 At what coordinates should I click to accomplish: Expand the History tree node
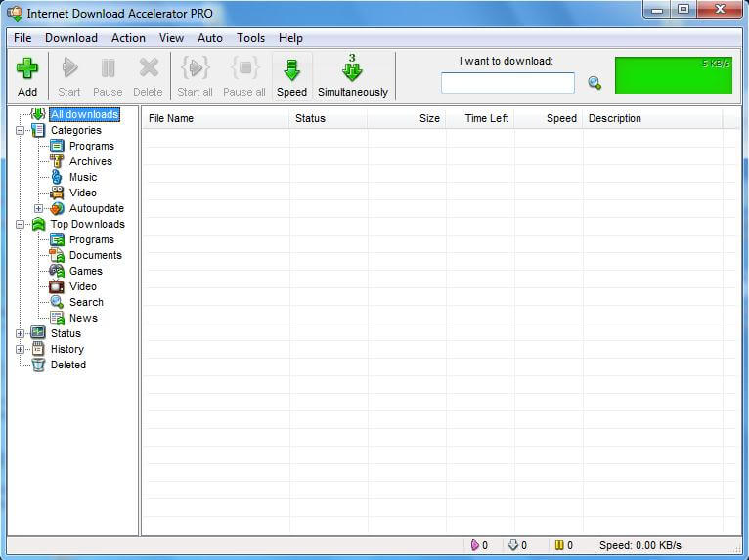point(21,350)
